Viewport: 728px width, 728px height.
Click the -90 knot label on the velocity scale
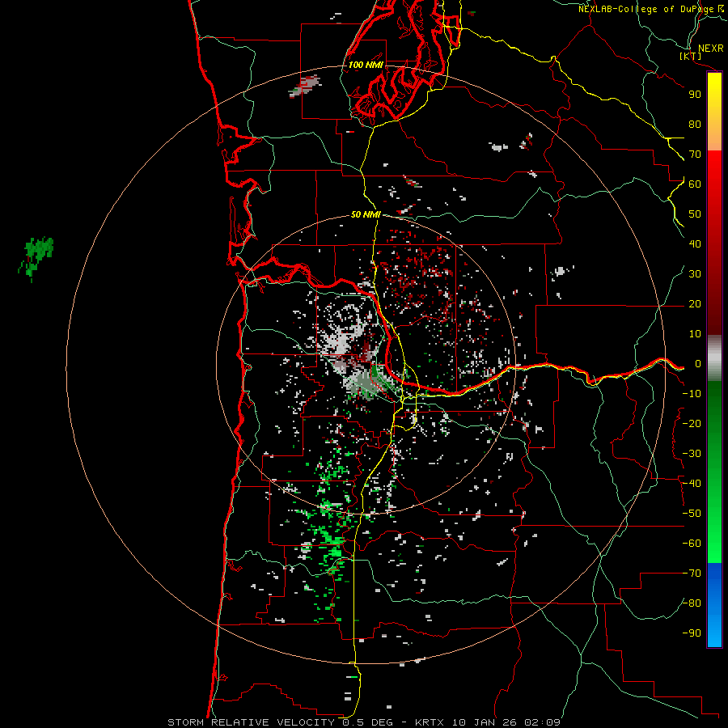692,633
